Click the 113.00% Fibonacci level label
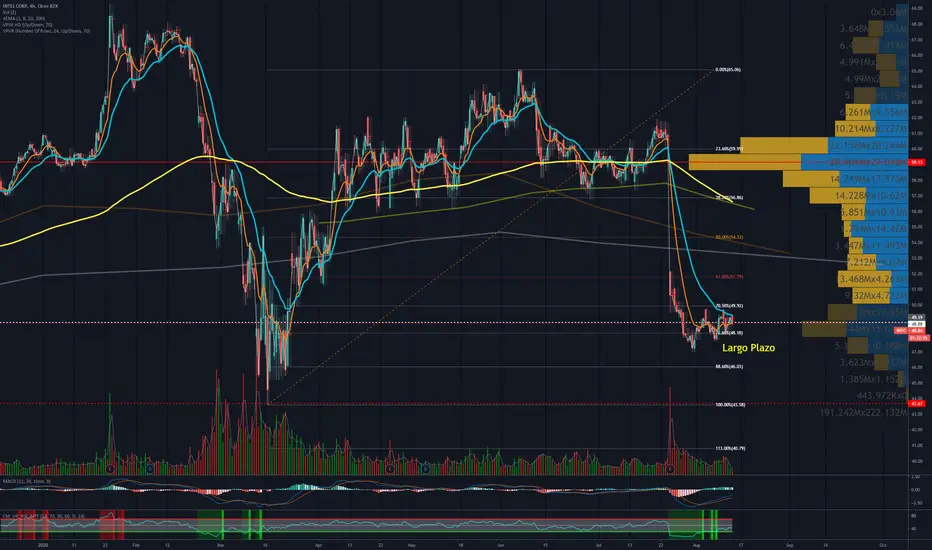Image resolution: width=932 pixels, height=550 pixels. [730, 448]
